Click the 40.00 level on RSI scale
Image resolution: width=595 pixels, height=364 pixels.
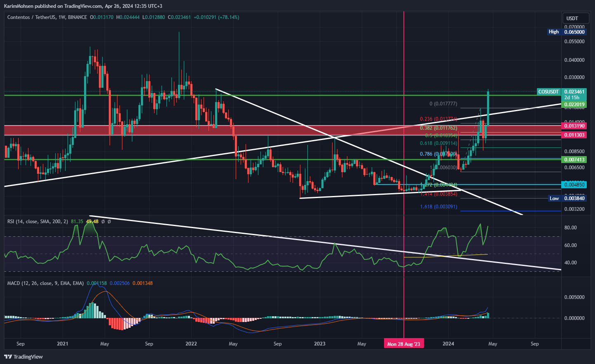point(570,263)
